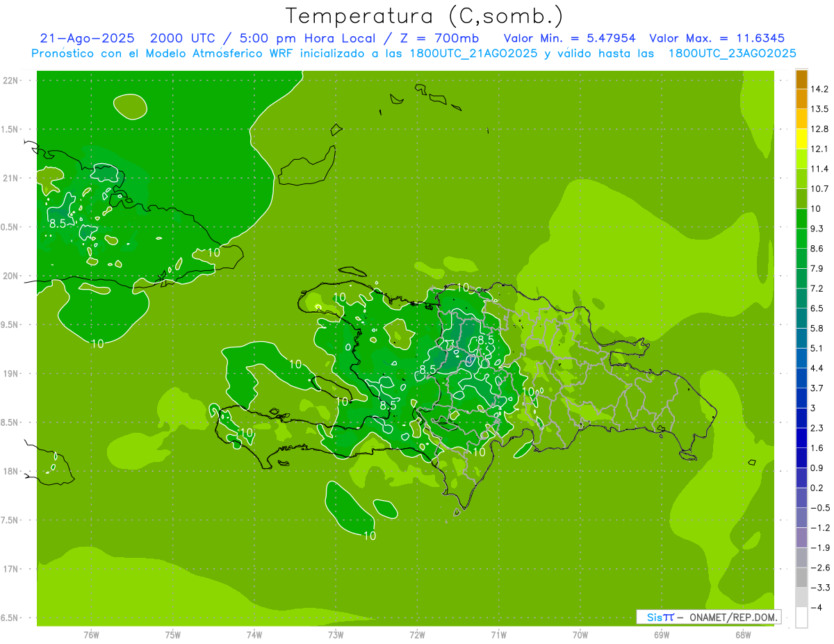Click the '12.8' colorbar value
The width and height of the screenshot is (834, 644).
point(819,129)
